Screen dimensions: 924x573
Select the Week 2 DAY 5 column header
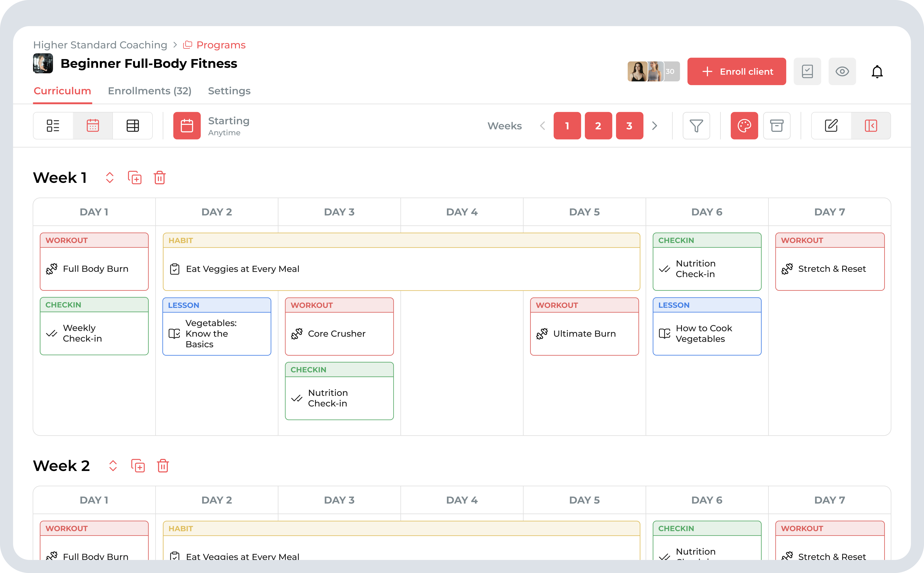coord(584,500)
